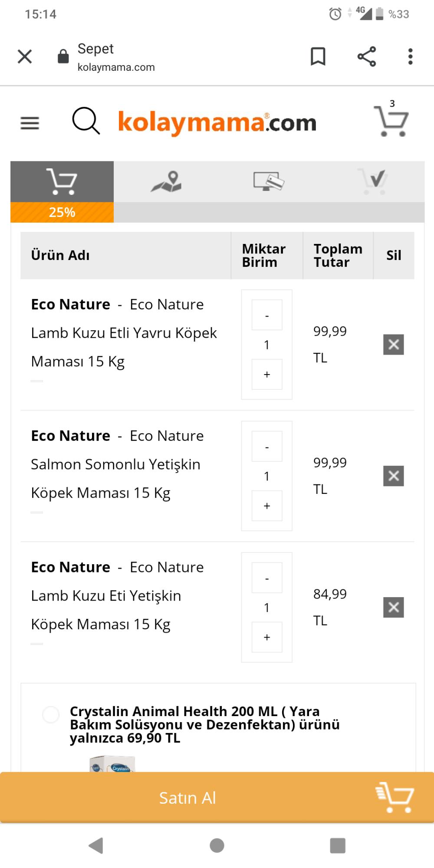This screenshot has width=434, height=868.
Task: Increase quantity of Lamb Kuzu Eti Yetişkin
Action: [x=267, y=637]
